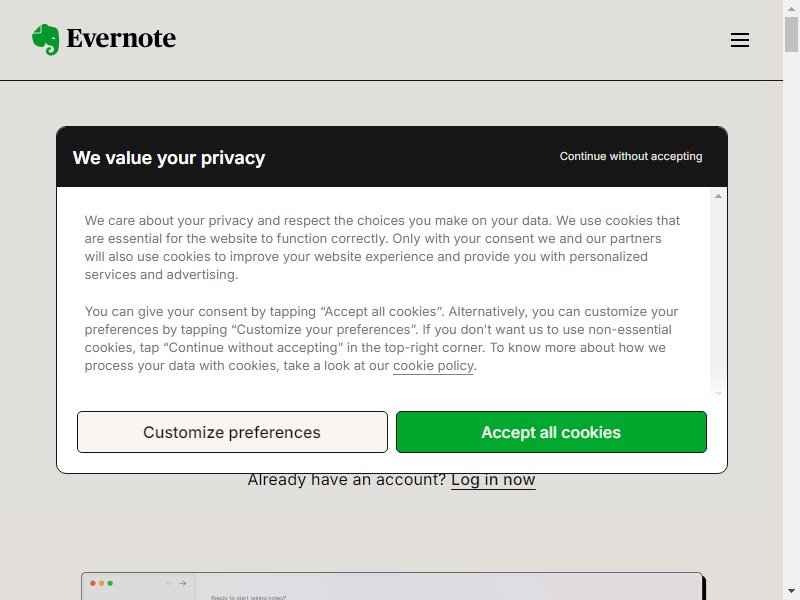Accept all cookies
This screenshot has width=800, height=600.
551,432
